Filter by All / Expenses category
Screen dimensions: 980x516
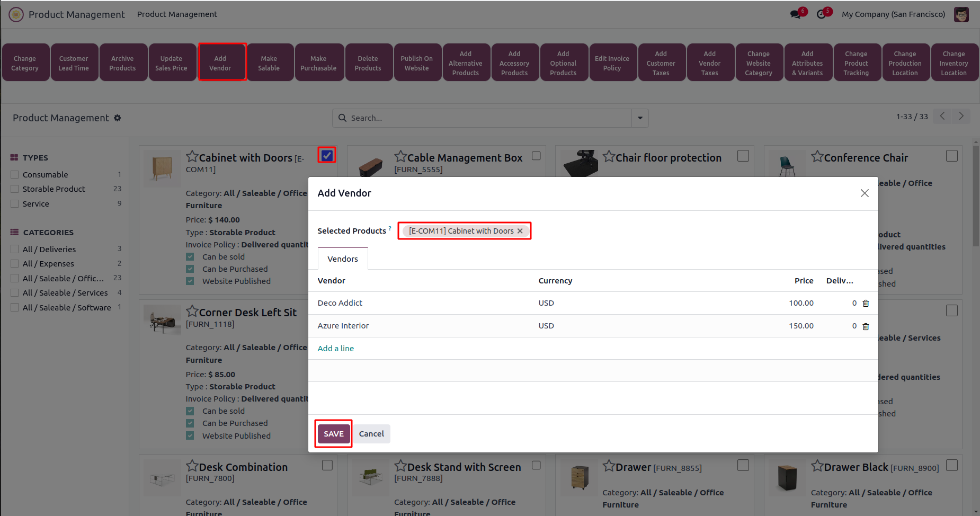click(15, 264)
